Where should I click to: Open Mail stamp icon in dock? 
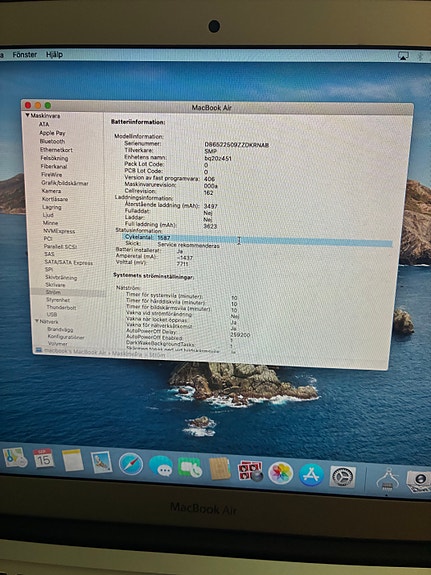101,462
